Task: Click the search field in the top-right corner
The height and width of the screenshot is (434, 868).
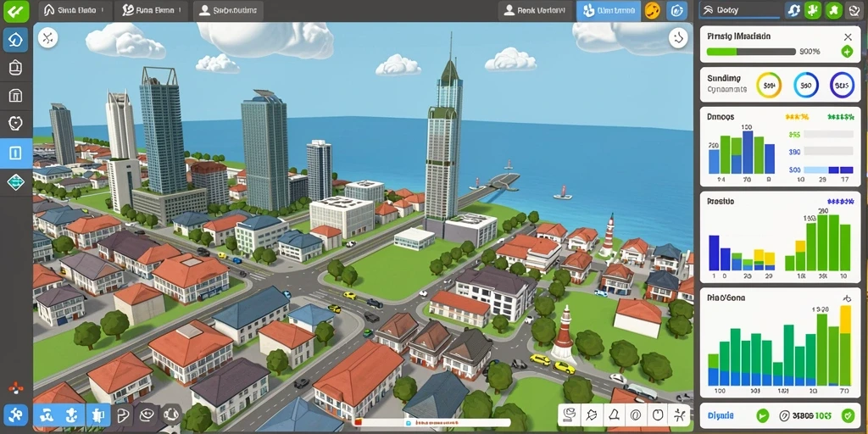Action: (x=741, y=10)
